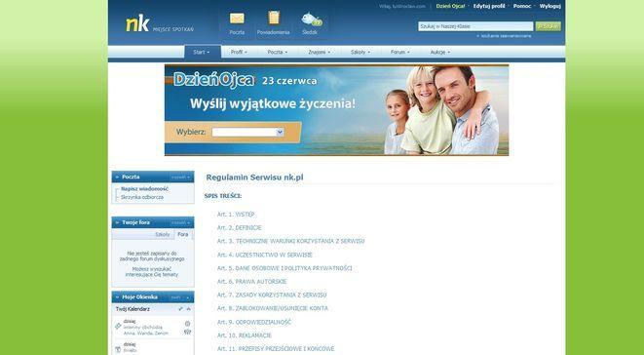Open the Twoje fora panel options dropdown
The height and width of the screenshot is (355, 644).
tap(180, 222)
